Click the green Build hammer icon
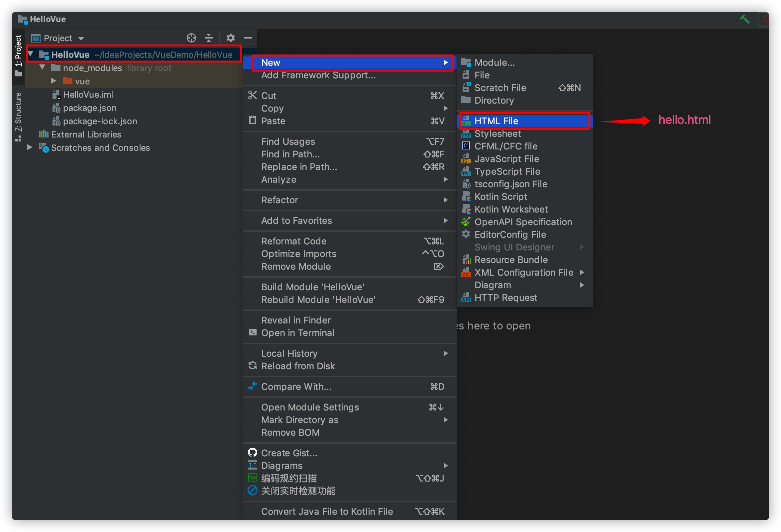 (744, 19)
